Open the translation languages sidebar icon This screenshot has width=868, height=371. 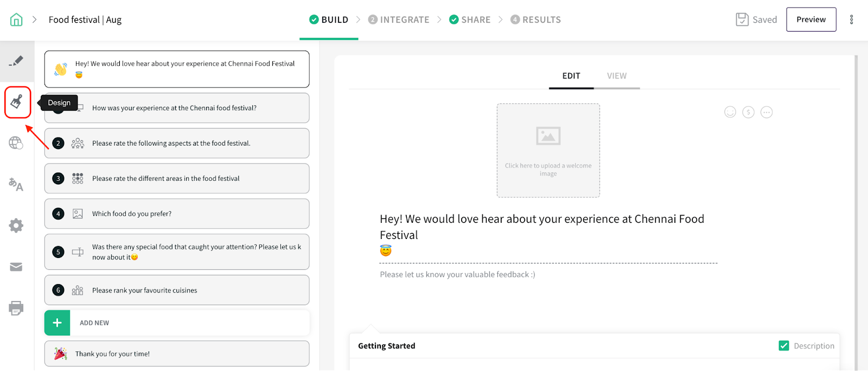[16, 185]
